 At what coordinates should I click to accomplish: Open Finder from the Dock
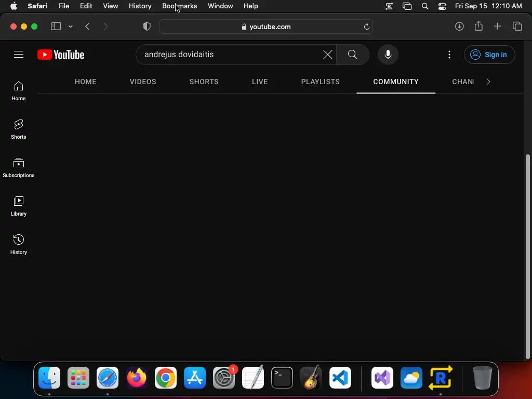click(x=49, y=378)
